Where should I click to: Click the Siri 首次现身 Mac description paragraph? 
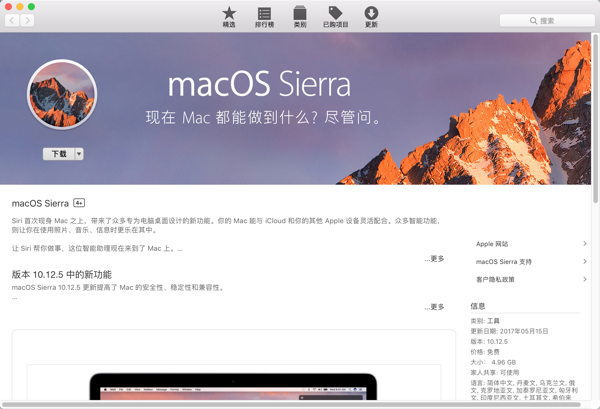coord(226,225)
